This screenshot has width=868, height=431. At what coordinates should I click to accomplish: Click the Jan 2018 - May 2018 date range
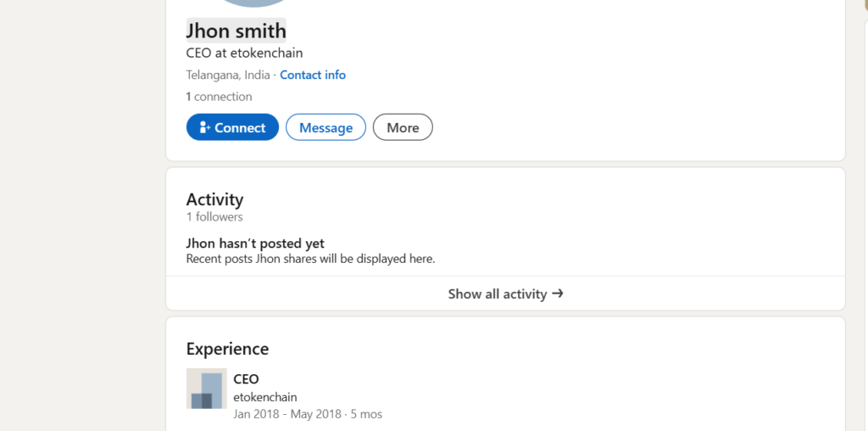pos(287,414)
